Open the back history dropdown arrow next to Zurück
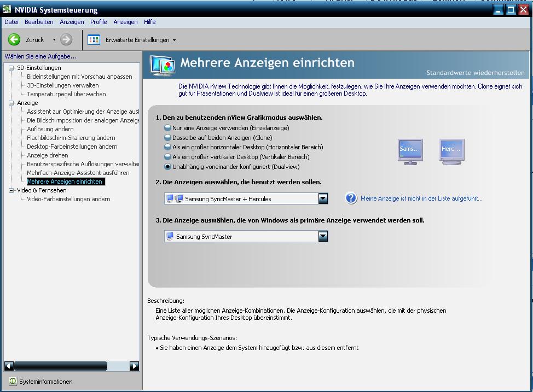Image resolution: width=533 pixels, height=392 pixels. [54, 40]
